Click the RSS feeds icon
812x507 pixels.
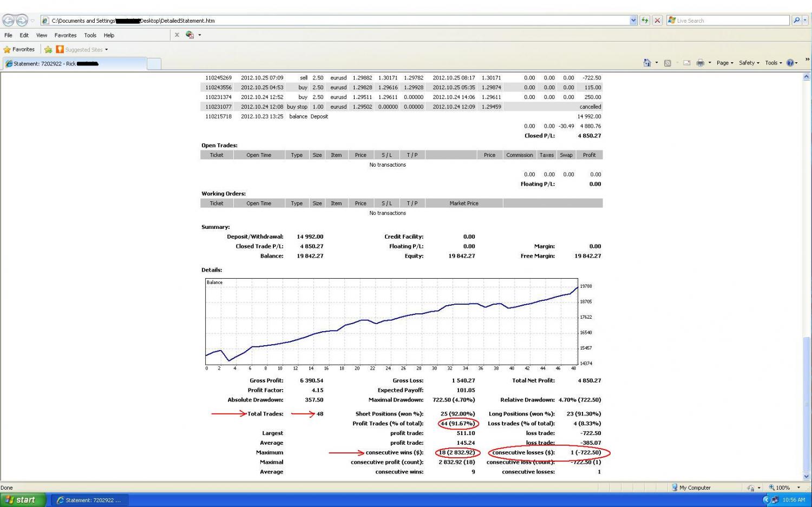(x=667, y=63)
